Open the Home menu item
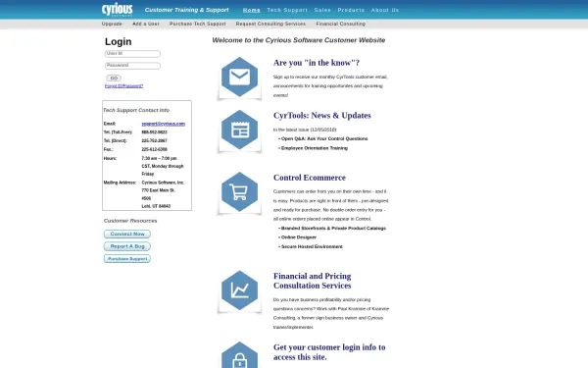Viewport: 588px width, 368px height. coord(251,10)
